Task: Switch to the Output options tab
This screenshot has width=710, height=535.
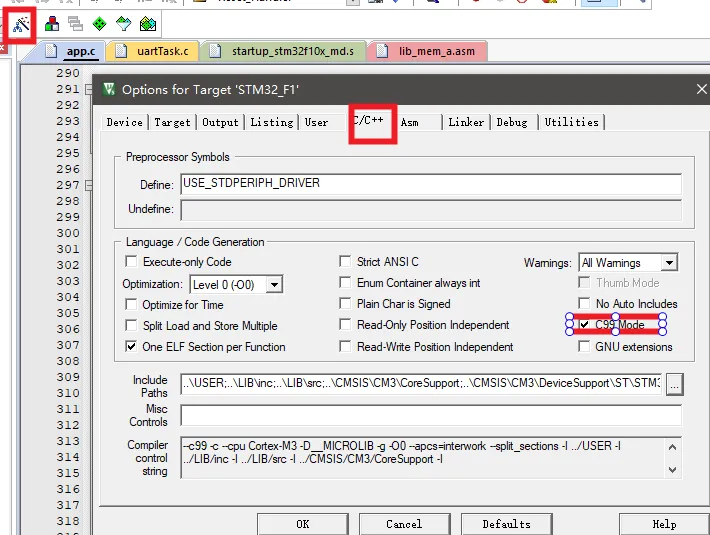Action: coord(220,122)
